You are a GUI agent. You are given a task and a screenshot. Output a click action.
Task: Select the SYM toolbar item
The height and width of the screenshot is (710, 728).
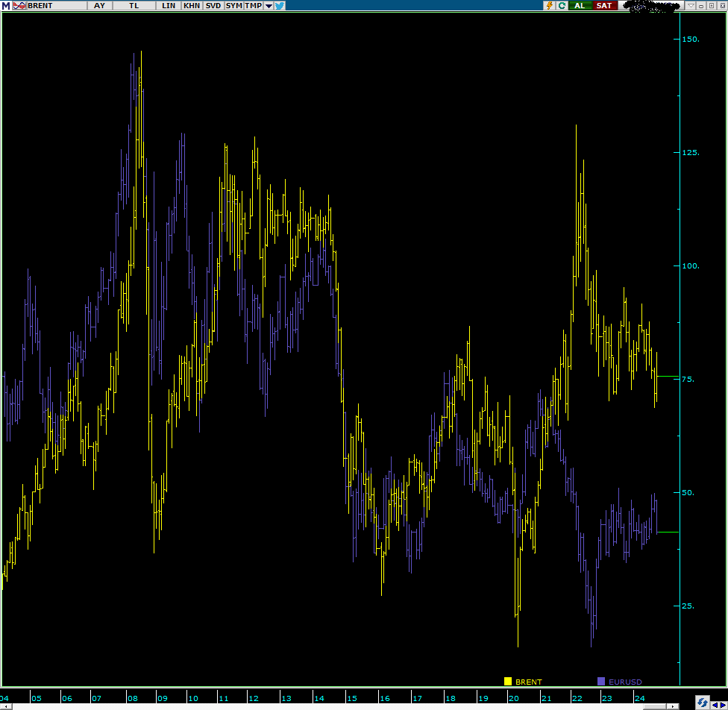click(234, 5)
